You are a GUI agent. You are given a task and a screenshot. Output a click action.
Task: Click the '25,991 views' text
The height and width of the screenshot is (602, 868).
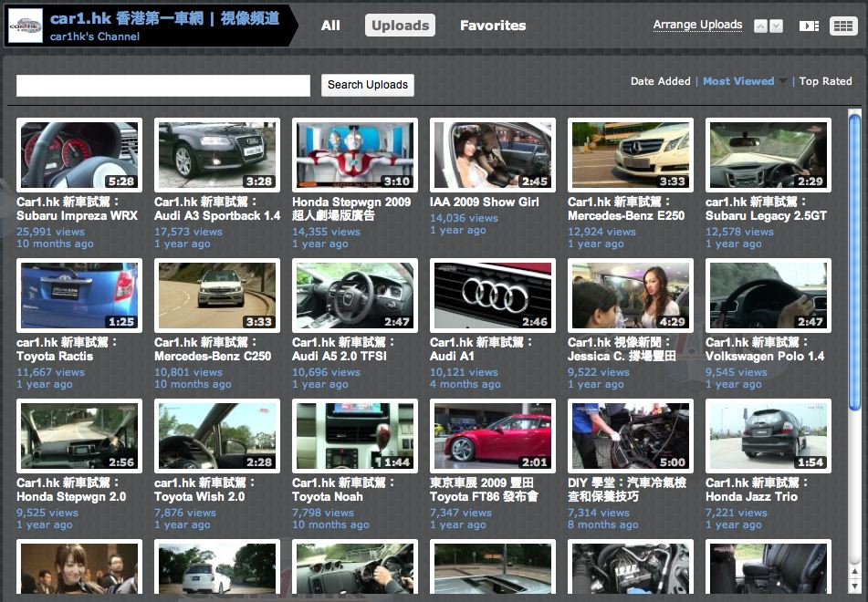(x=50, y=232)
